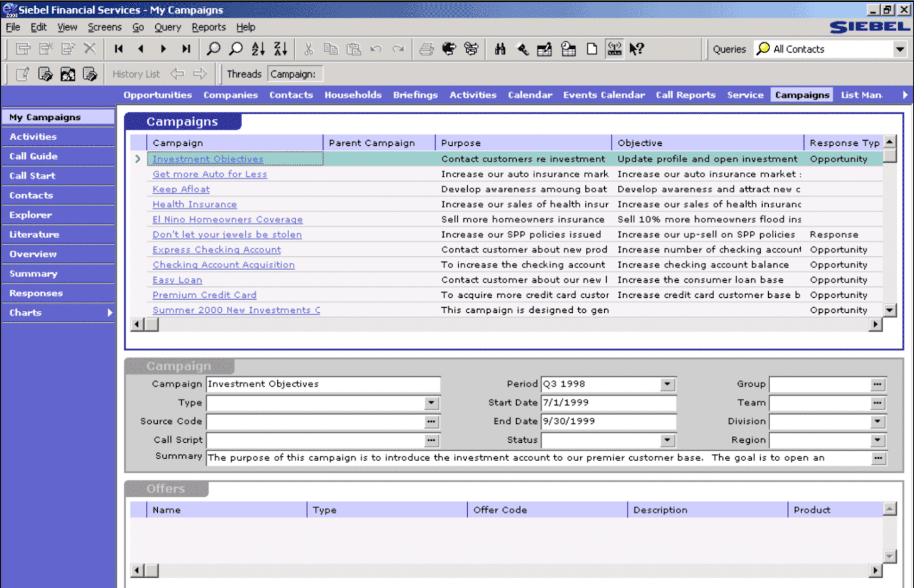The height and width of the screenshot is (588, 914).
Task: Open the Easy Loan campaign link
Action: [177, 280]
